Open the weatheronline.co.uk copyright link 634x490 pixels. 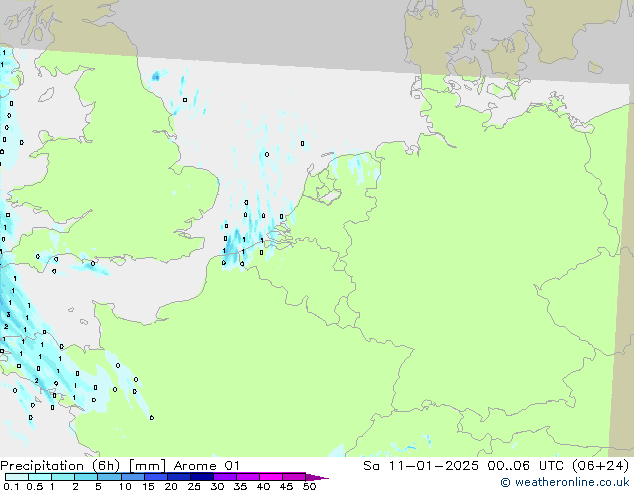(x=566, y=483)
